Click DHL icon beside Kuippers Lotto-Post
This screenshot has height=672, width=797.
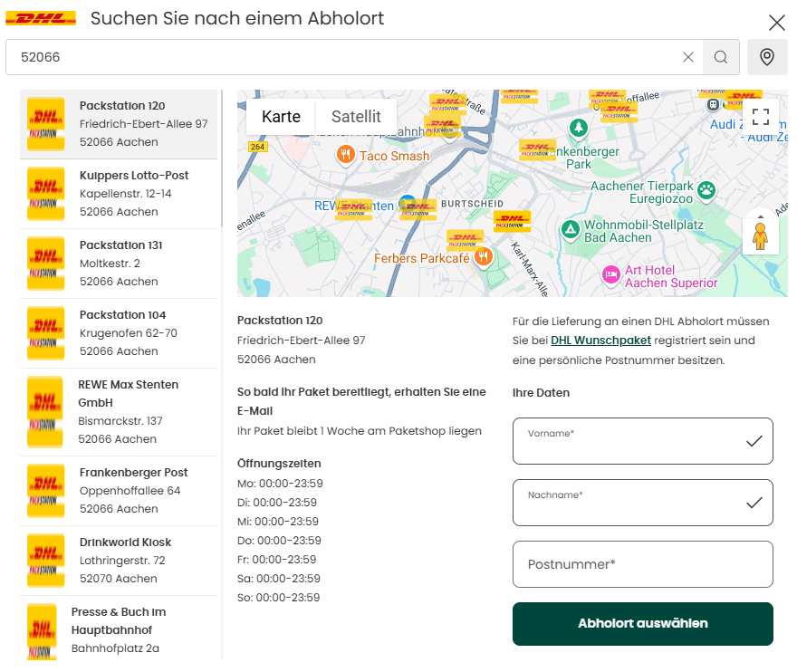pyautogui.click(x=46, y=194)
